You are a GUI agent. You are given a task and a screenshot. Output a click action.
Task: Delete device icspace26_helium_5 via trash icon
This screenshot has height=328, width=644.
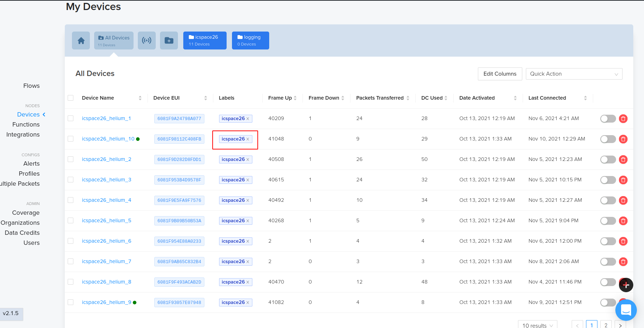[623, 221]
